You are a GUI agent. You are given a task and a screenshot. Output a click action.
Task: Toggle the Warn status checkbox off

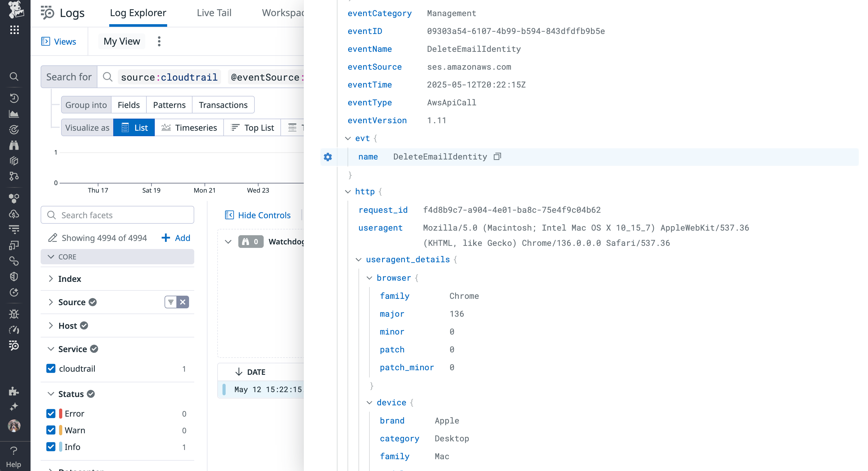[51, 430]
